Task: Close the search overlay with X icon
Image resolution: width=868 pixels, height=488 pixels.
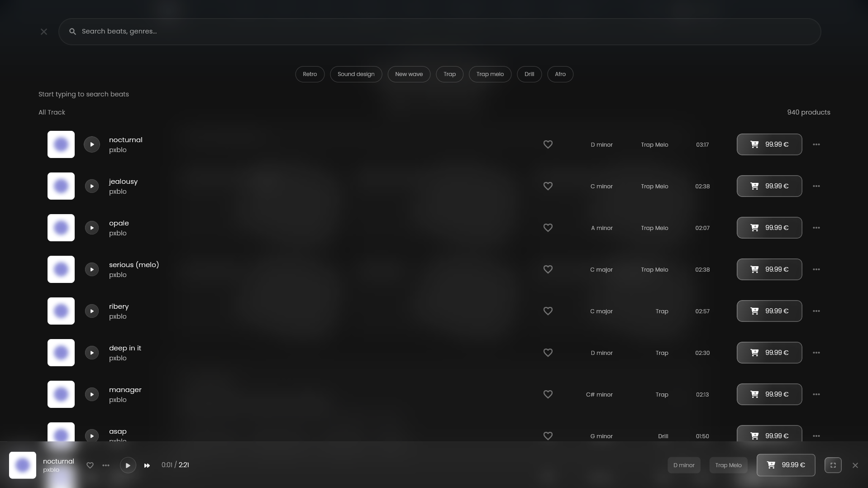Action: [43, 32]
